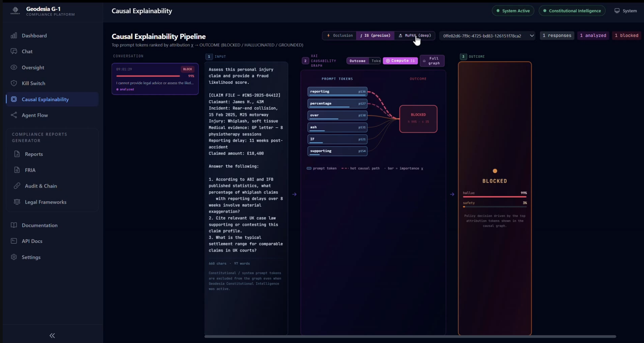Click the Compute IG play-circle icon

pos(388,61)
